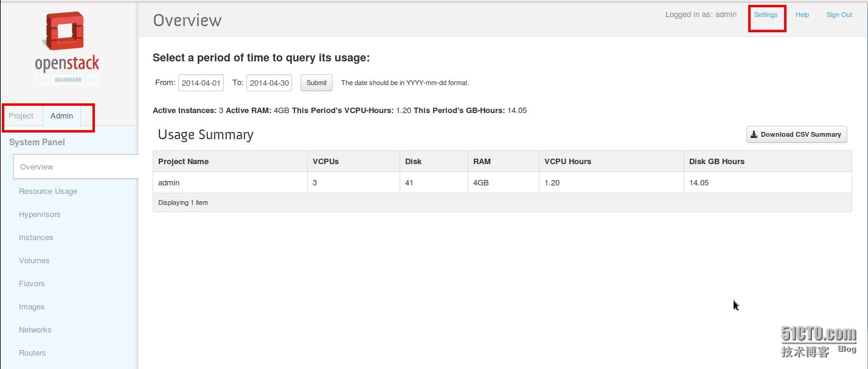Open Resource Usage in the sidebar
Viewport: 868px width, 369px height.
point(48,191)
